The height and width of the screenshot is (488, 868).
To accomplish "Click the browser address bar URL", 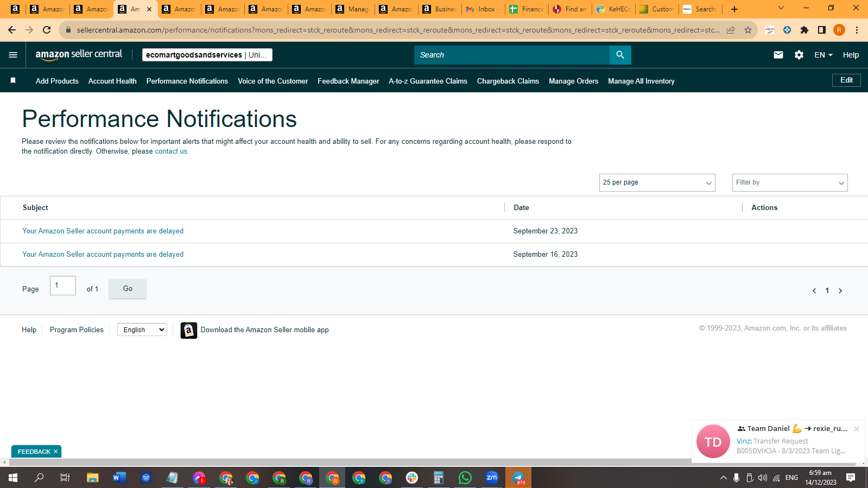I will click(398, 30).
